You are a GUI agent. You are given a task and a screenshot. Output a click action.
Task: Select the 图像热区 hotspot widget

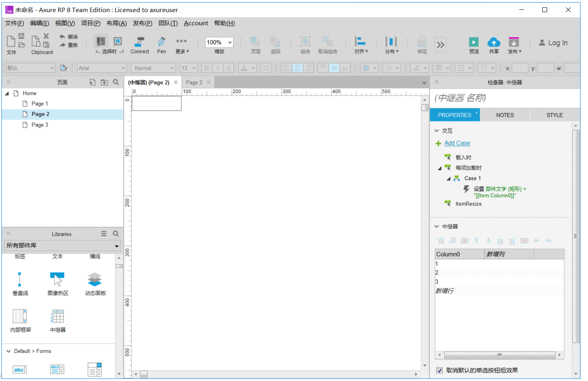(58, 284)
